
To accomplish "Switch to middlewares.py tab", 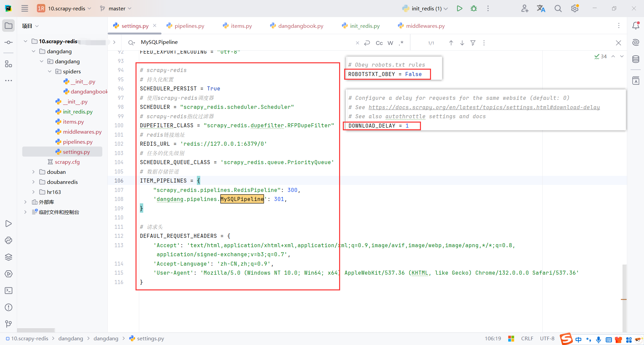I will click(x=421, y=26).
